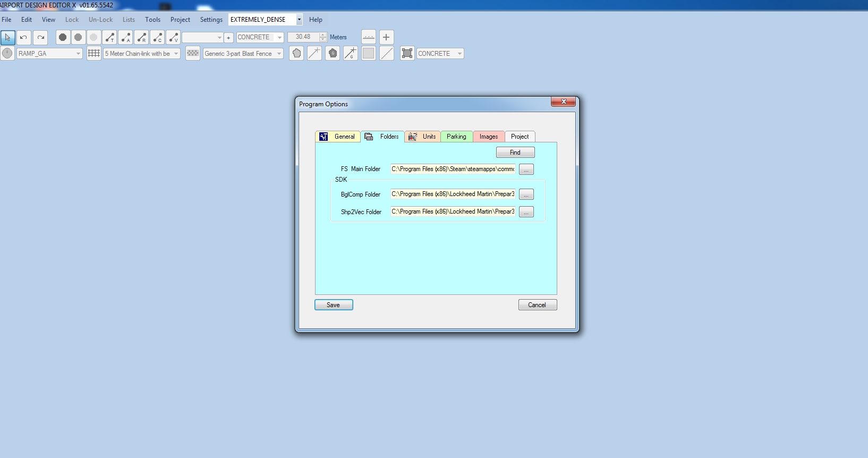Click the undo arrow icon
Image resolution: width=868 pixels, height=458 pixels.
pos(23,37)
